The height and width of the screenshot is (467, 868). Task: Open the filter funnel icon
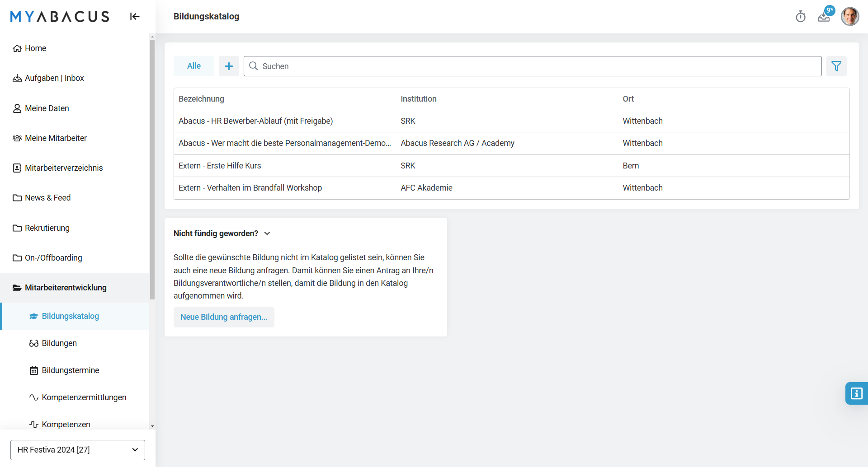click(x=836, y=66)
